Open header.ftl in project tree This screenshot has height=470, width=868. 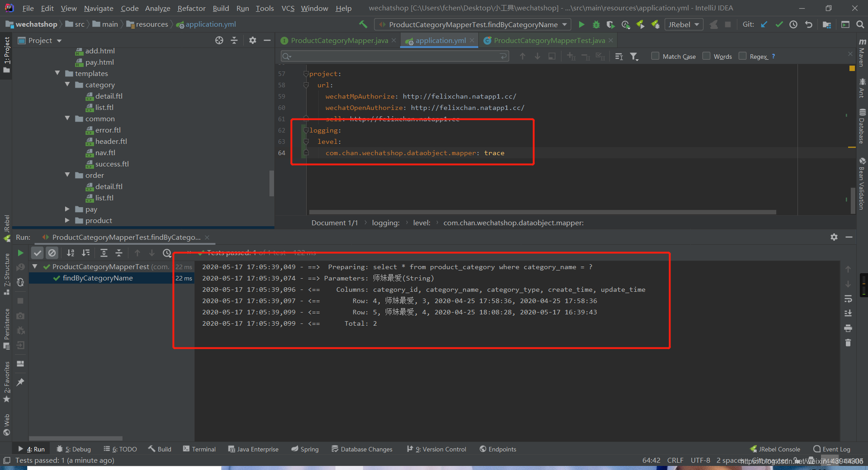111,141
